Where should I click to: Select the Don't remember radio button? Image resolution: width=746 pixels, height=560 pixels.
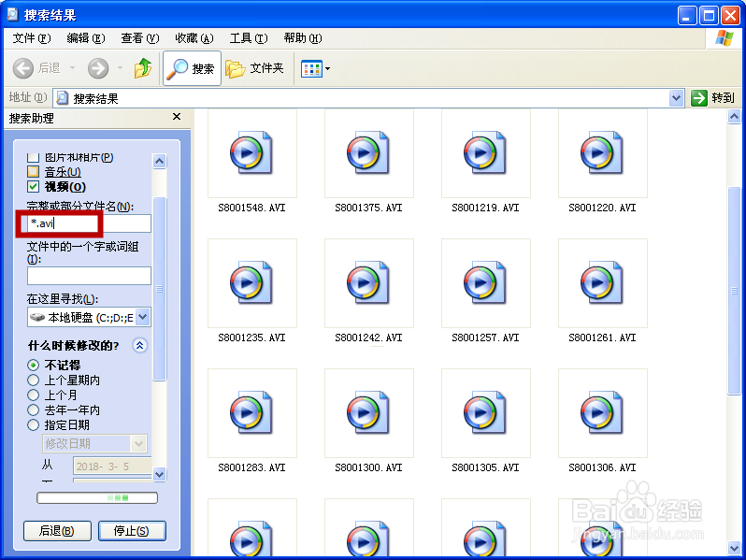[x=33, y=366]
